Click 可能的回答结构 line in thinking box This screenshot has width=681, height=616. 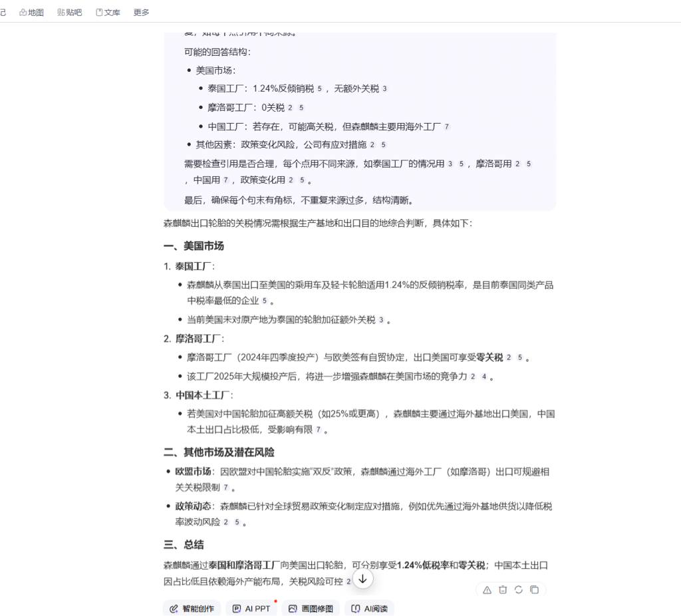point(217,52)
